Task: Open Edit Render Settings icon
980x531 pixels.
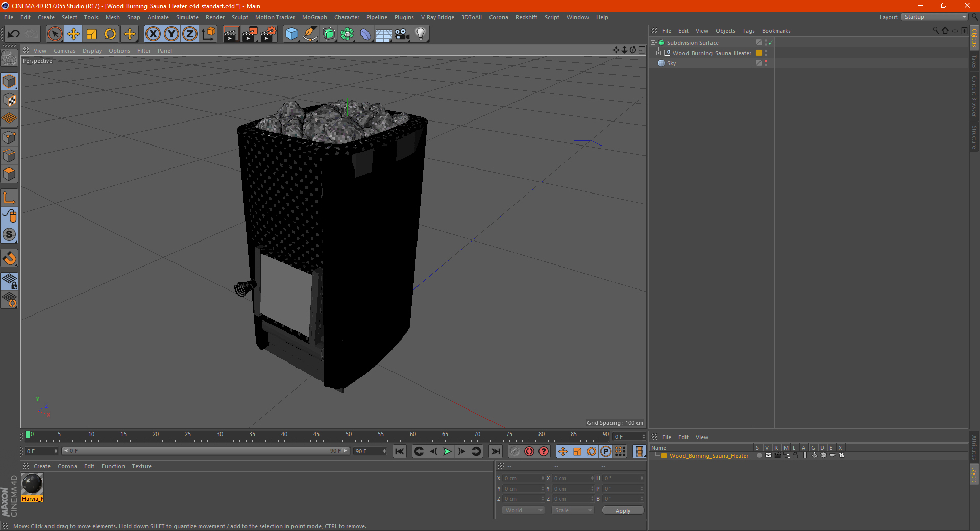Action: (x=268, y=34)
